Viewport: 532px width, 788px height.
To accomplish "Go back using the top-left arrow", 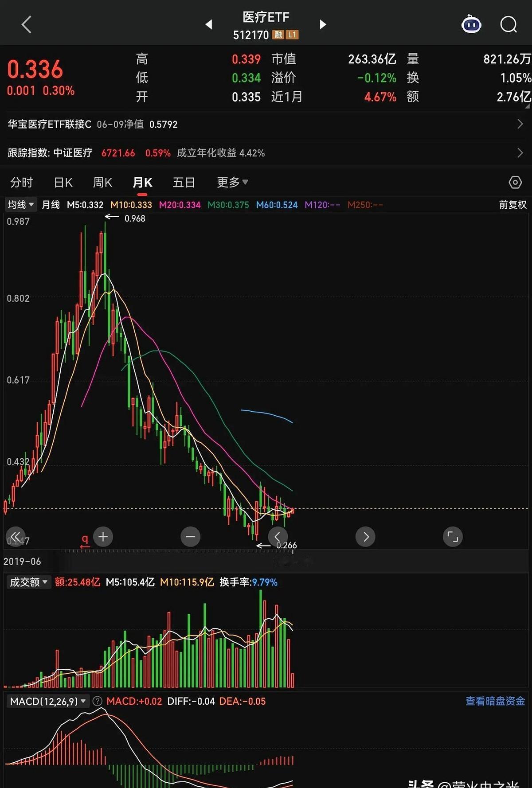I will [27, 24].
